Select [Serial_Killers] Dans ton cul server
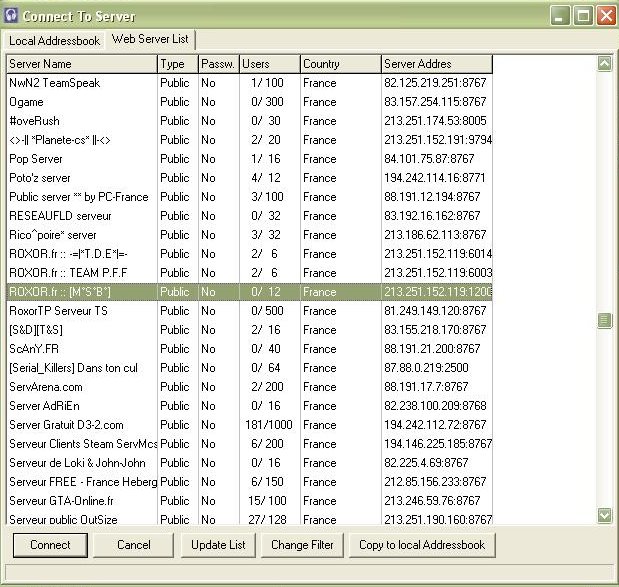 click(249, 368)
